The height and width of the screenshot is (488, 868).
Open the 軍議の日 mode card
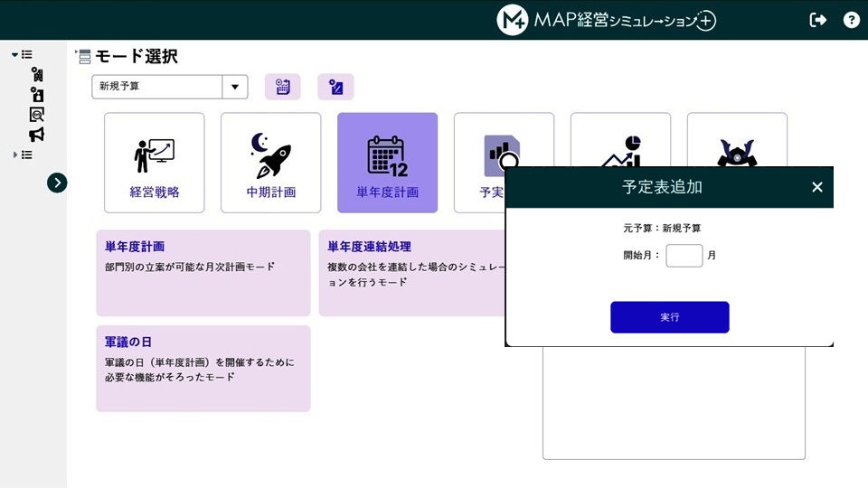pyautogui.click(x=203, y=368)
